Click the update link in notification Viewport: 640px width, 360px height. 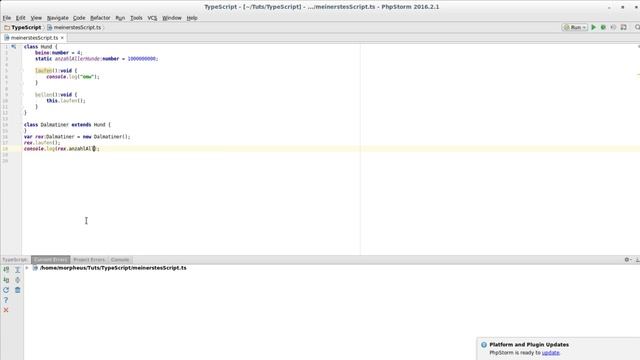(551, 353)
